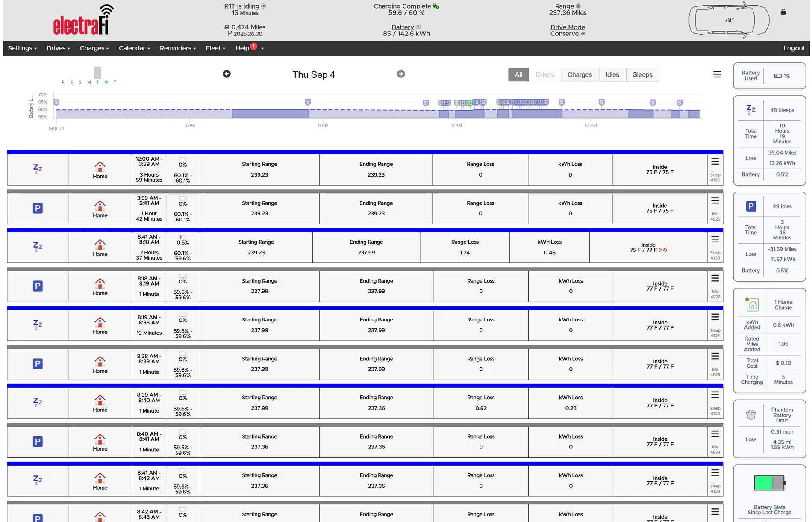This screenshot has width=812, height=522.
Task: Open row menu for Sleep 4109
Action: (715, 473)
